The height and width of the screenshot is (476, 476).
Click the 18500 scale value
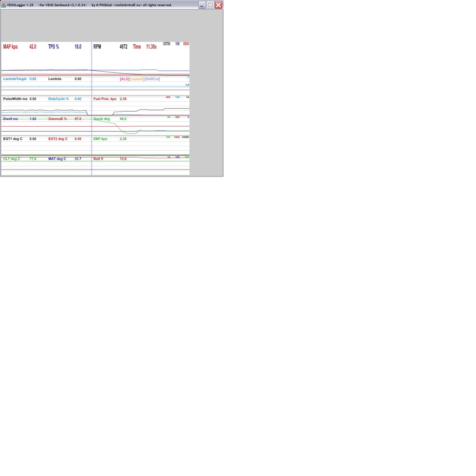pyautogui.click(x=185, y=137)
